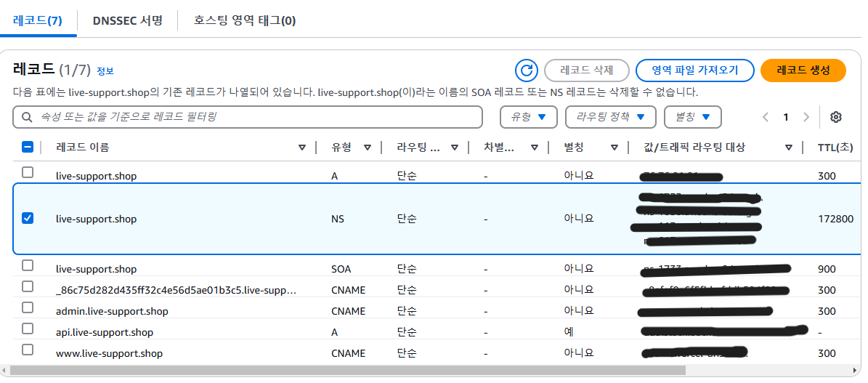Click the 영역 파일 가져오기 button

click(x=694, y=70)
